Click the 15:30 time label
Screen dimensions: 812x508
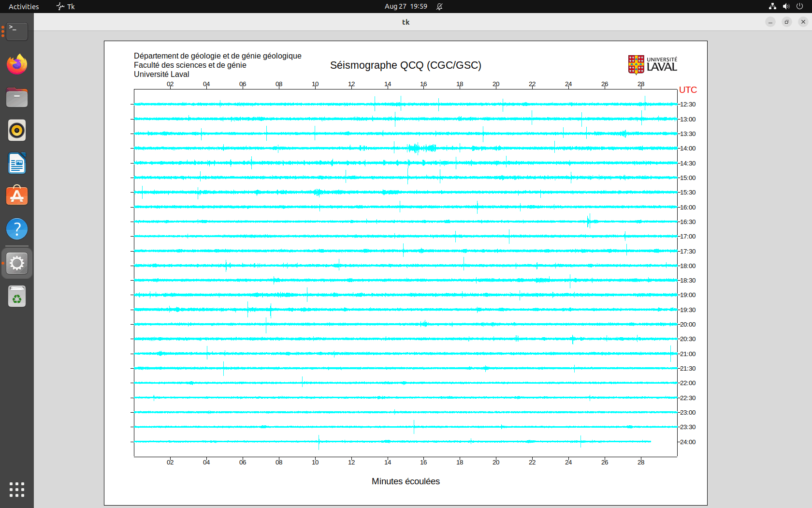coord(688,193)
